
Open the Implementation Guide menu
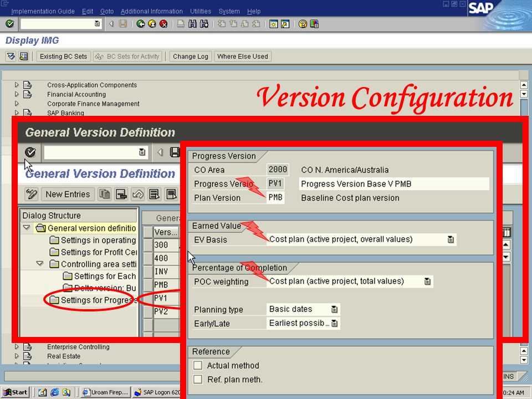pos(43,12)
